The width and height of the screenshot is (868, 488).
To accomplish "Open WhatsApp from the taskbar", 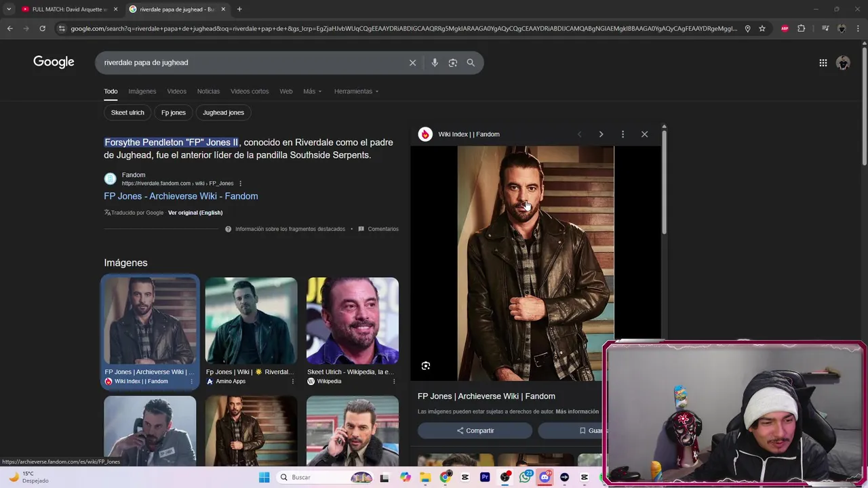I will coord(525,477).
